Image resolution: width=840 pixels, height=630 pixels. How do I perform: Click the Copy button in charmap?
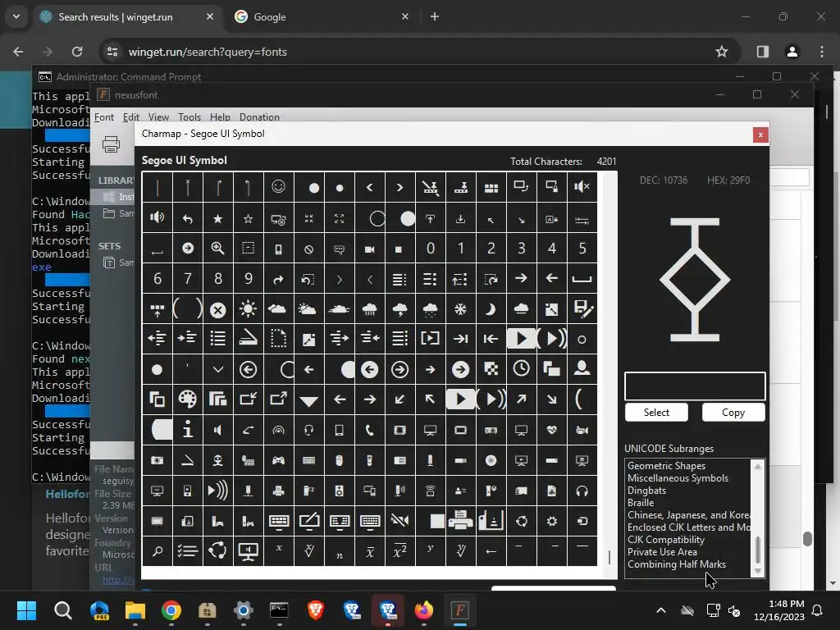click(733, 412)
